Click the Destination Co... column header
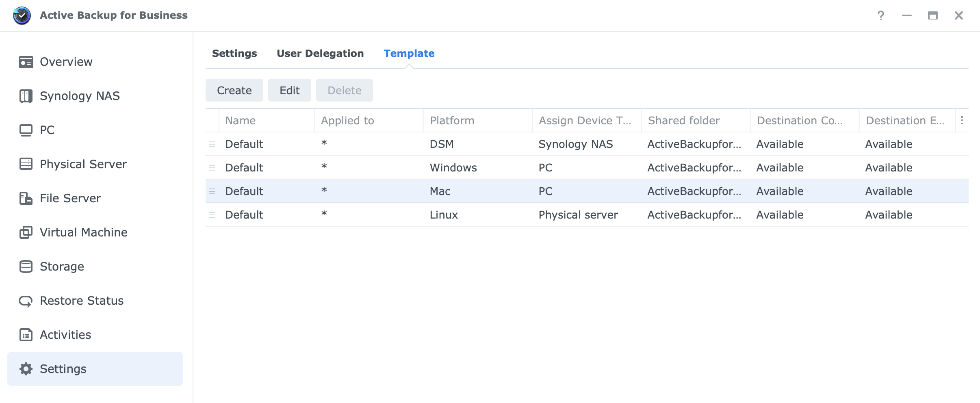The height and width of the screenshot is (403, 980). coord(804,121)
